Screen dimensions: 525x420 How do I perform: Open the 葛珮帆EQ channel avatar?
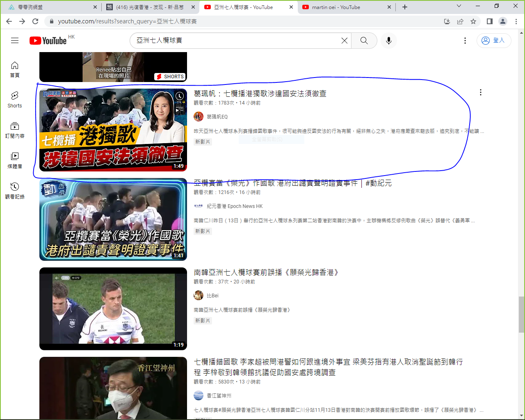tap(199, 116)
